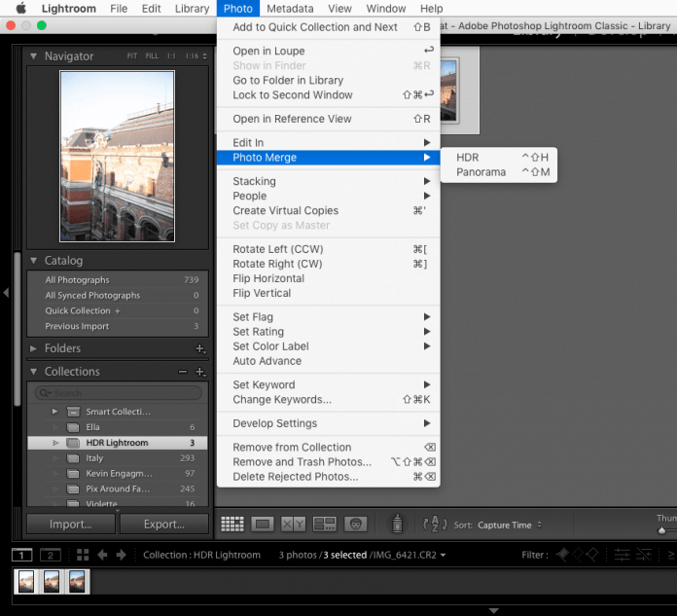This screenshot has width=677, height=616.
Task: Expand the Folders panel
Action: point(33,348)
